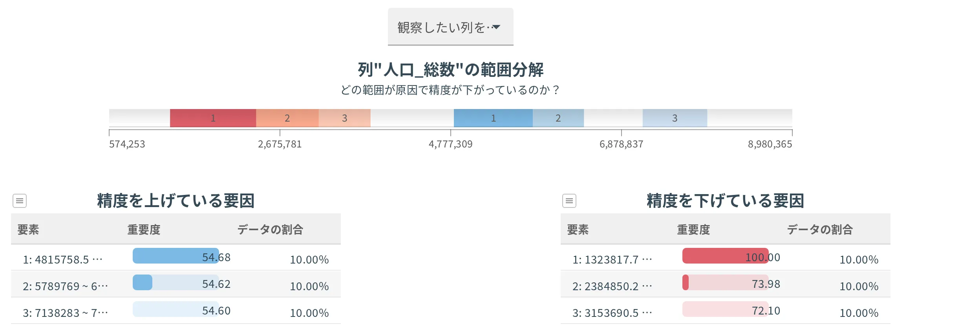Open the 観察したい列を column dropdown
The image size is (980, 331).
450,27
